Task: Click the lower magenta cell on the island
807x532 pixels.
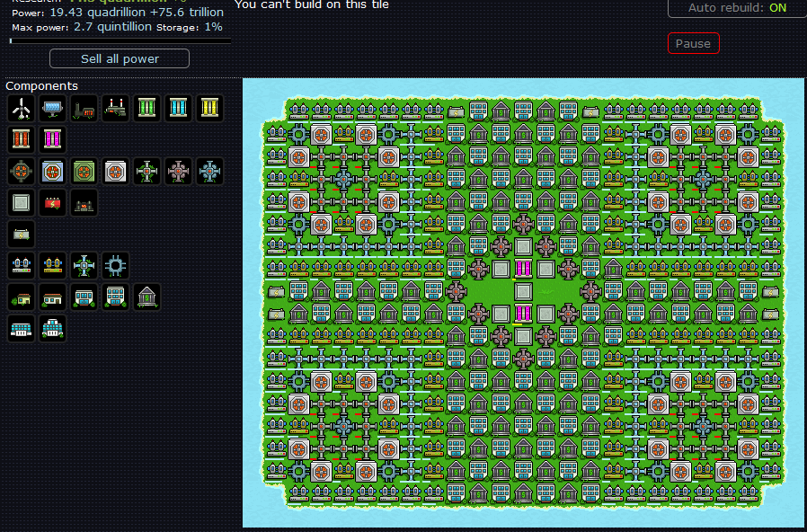Action: tap(523, 314)
